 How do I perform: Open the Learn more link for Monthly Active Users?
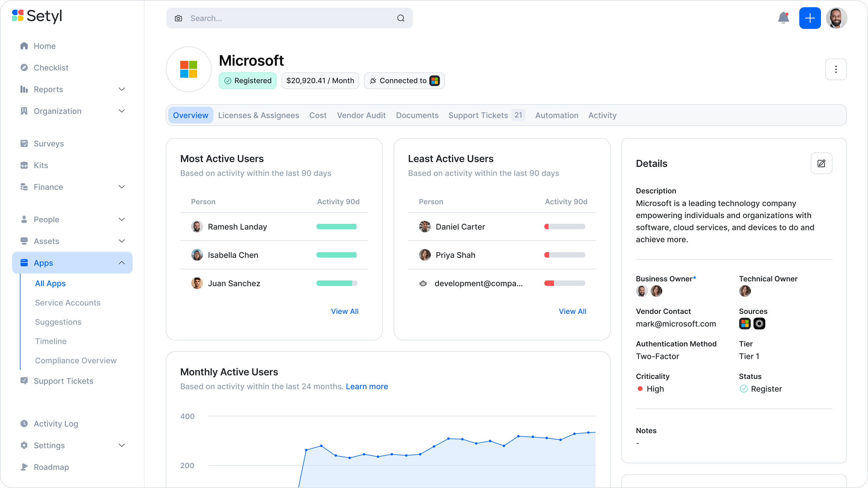[x=367, y=386]
